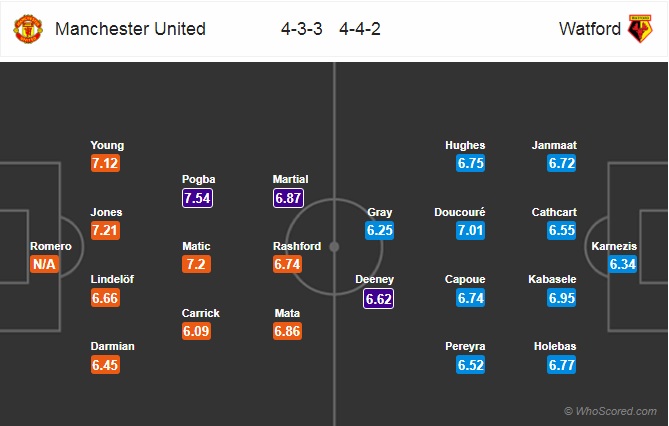Viewport: 669px width, 426px height.
Task: Click the 4-4-2 formation label
Action: pyautogui.click(x=360, y=29)
